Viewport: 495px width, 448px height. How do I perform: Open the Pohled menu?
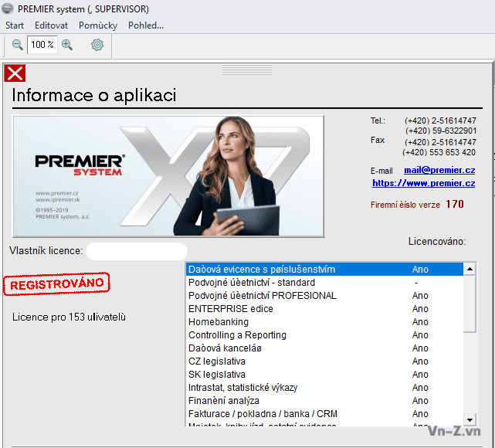point(145,25)
